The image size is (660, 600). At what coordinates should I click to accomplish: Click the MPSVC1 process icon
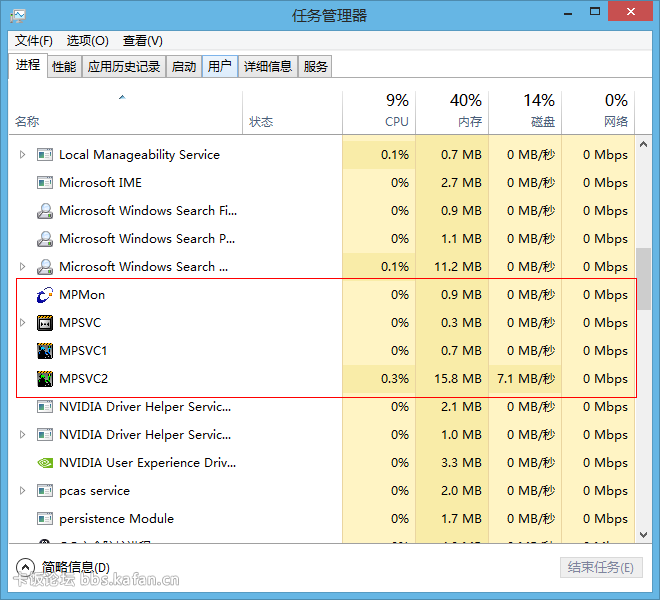(x=44, y=351)
